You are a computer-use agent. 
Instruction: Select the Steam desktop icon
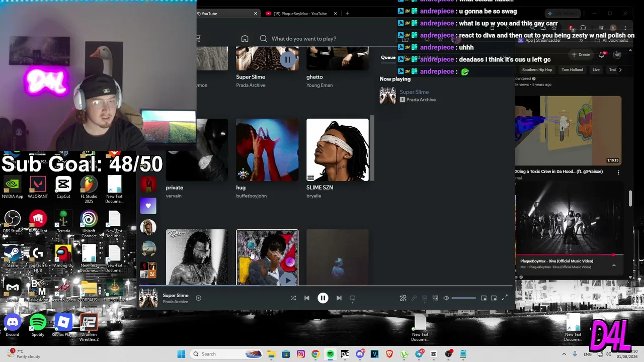13,256
